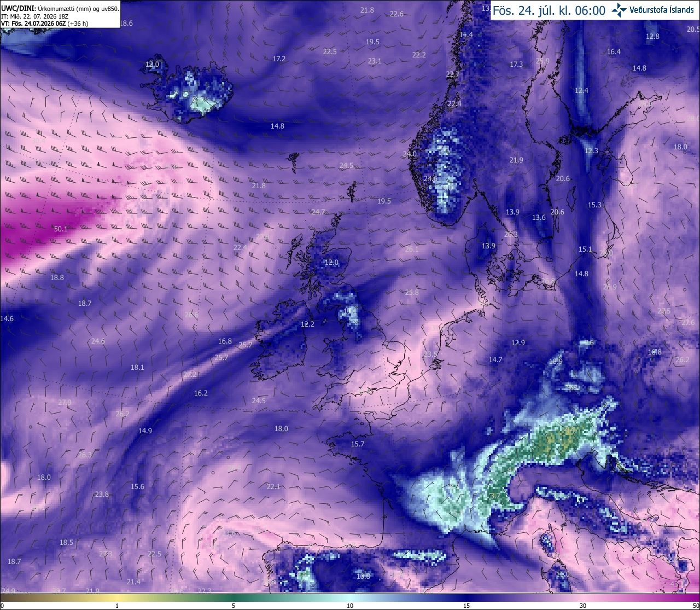The width and height of the screenshot is (700, 610).
Task: Pick the yellow color scale region near 1
Action: click(116, 597)
